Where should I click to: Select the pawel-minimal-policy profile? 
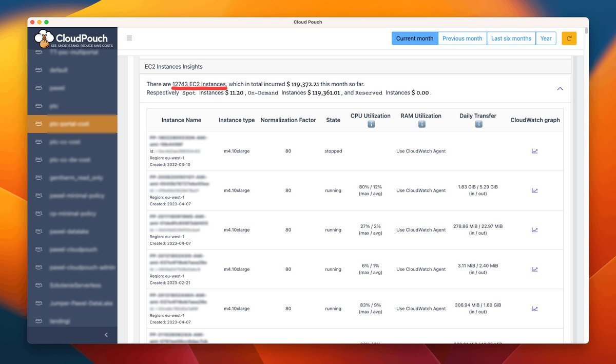[x=72, y=196]
